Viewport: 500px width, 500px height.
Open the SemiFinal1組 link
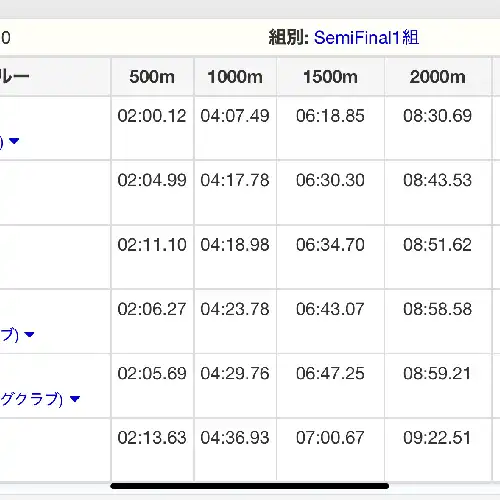click(x=366, y=37)
